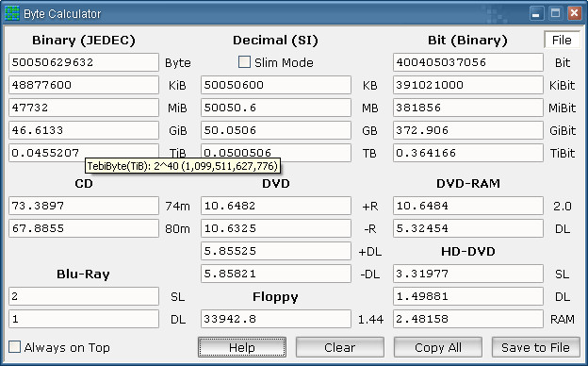Click the Bit field showing 400405037056
The width and height of the screenshot is (588, 366).
pos(468,62)
